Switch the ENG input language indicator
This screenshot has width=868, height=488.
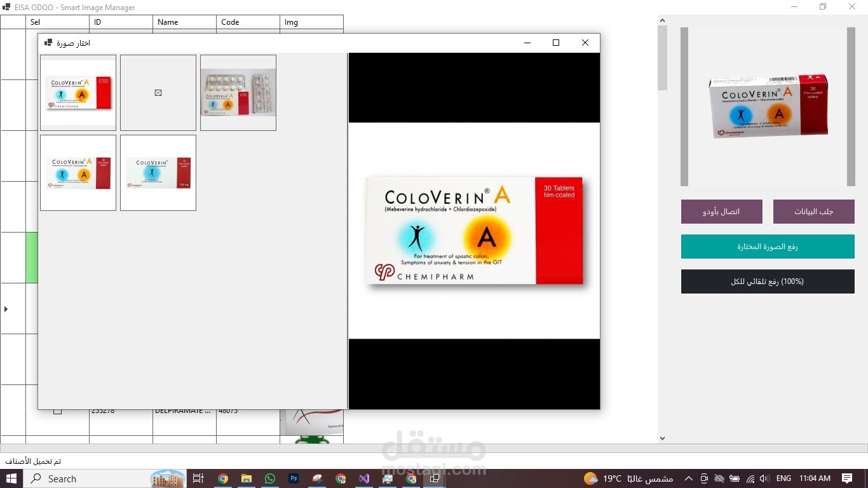click(x=783, y=478)
